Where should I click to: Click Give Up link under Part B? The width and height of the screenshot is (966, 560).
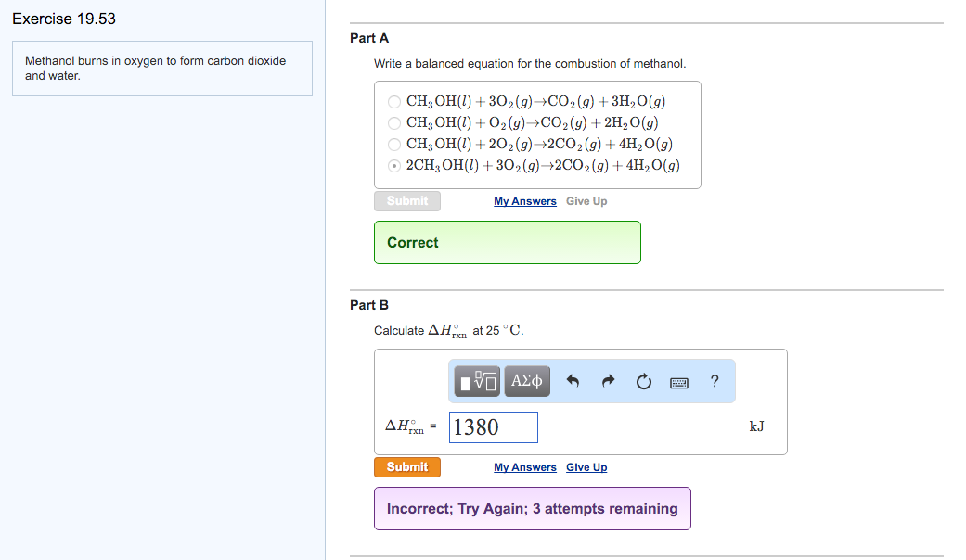coord(586,467)
